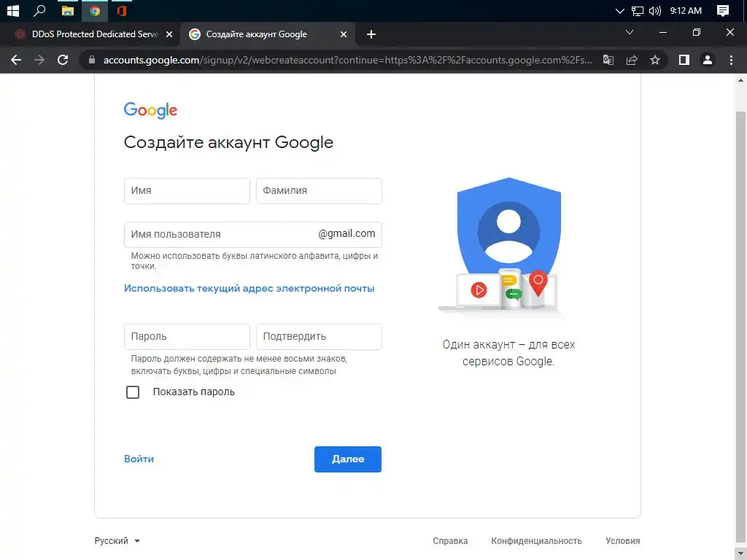This screenshot has width=747, height=560.
Task: Open the Chrome profile icon
Action: 708,60
